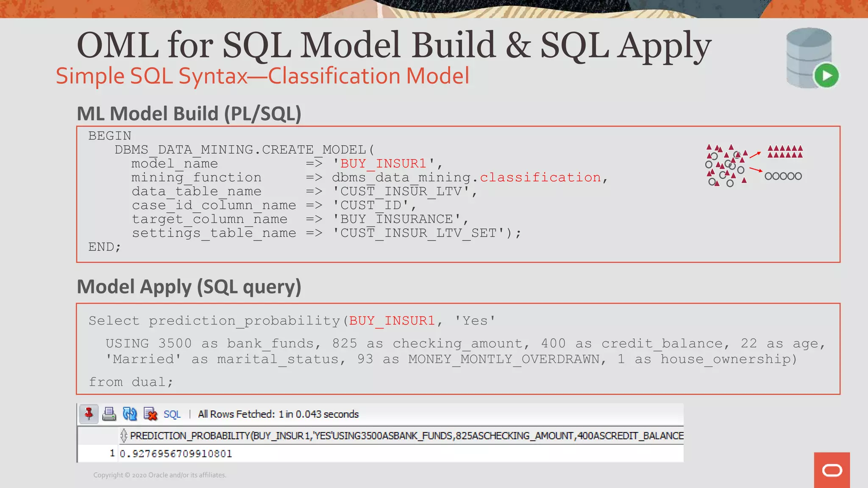The image size is (868, 488).
Task: Click the red pin (freeze content) icon
Action: click(89, 413)
